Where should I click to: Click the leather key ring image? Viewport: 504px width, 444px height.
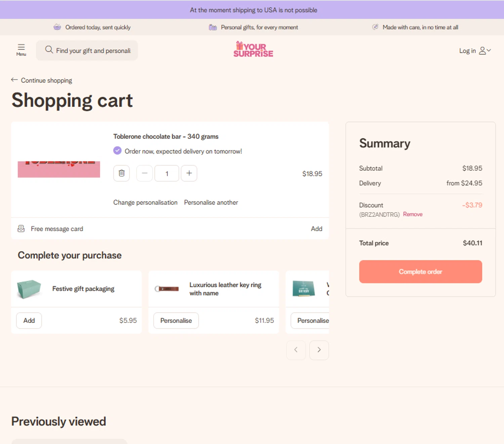167,289
